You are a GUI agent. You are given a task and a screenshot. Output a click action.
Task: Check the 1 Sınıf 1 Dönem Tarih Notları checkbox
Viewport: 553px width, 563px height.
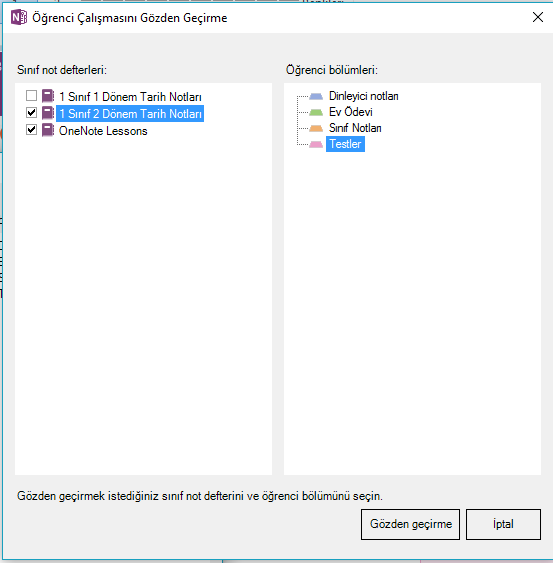31,96
